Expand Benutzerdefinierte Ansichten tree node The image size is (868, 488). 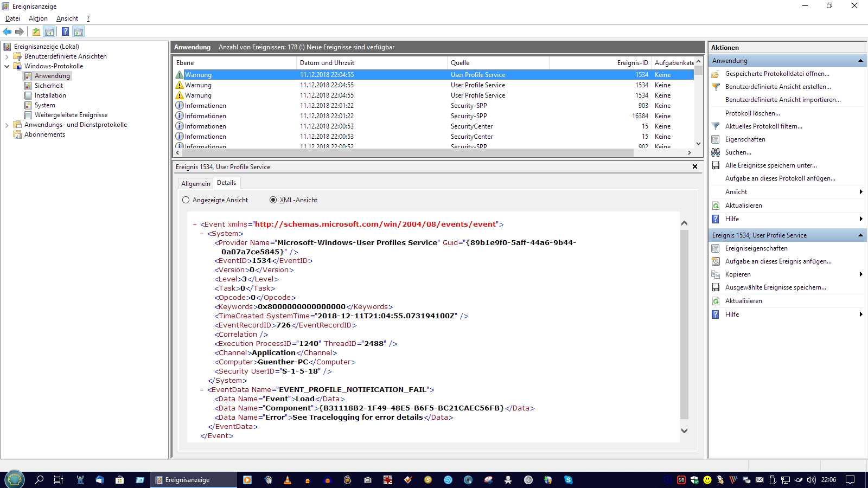click(x=7, y=56)
